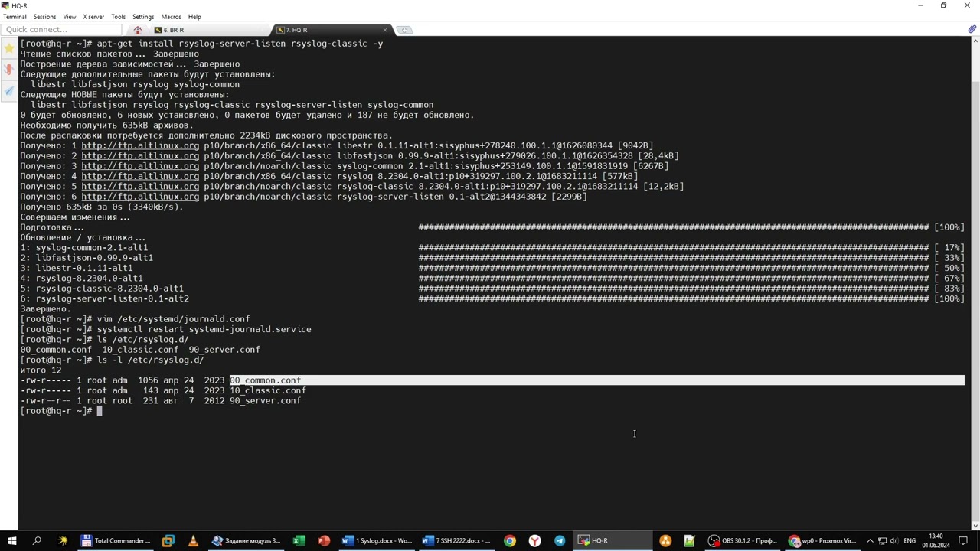Open Windows notification center

click(x=964, y=540)
